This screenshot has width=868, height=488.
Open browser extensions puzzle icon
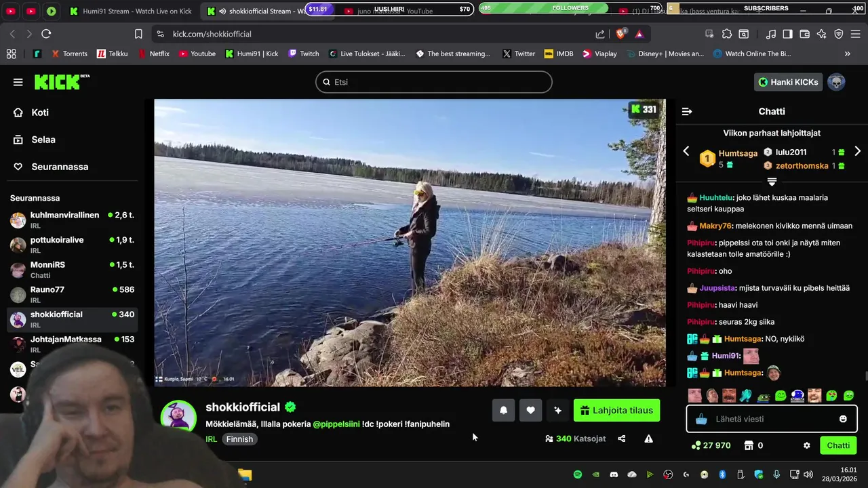coord(726,34)
